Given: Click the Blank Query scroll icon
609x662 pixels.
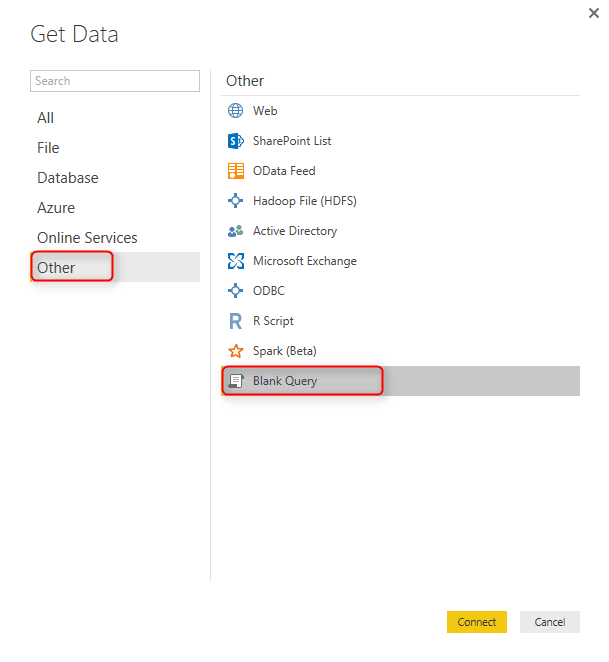Looking at the screenshot, I should click(236, 381).
